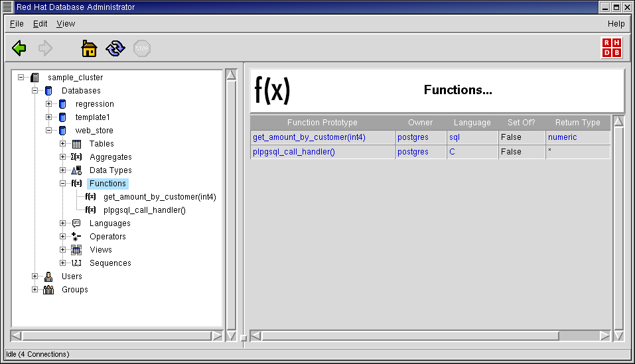The width and height of the screenshot is (635, 364).
Task: Click the Return Type column header
Action: pos(578,123)
